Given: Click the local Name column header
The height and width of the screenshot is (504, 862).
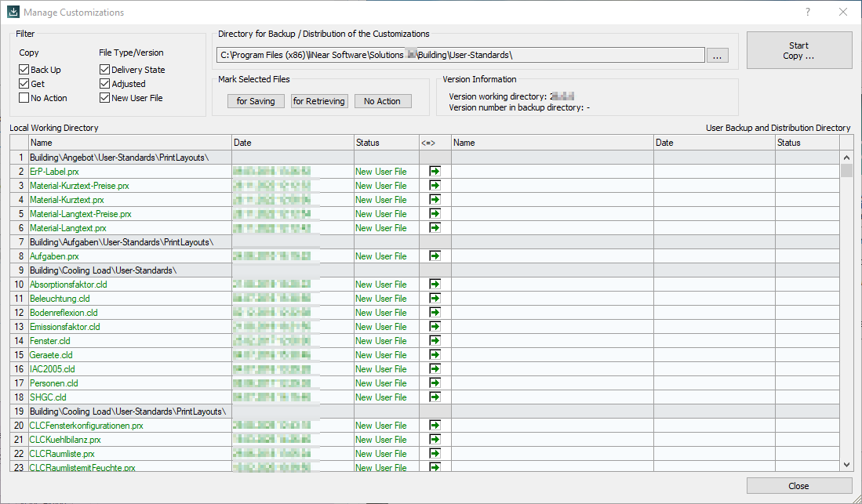Looking at the screenshot, I should 129,143.
